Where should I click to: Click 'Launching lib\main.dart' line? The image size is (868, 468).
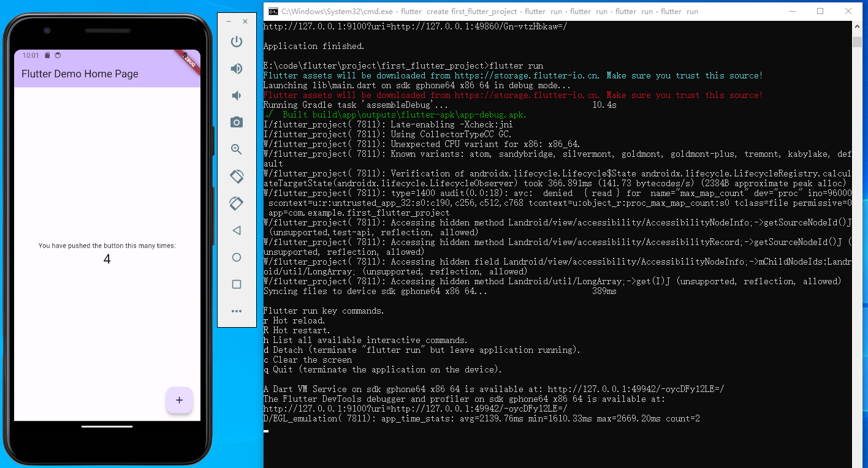417,85
